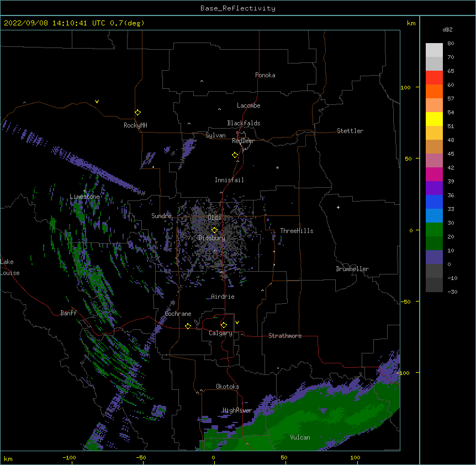Click the Vulcan town label
Screen dimensions: 476x465
tap(300, 437)
